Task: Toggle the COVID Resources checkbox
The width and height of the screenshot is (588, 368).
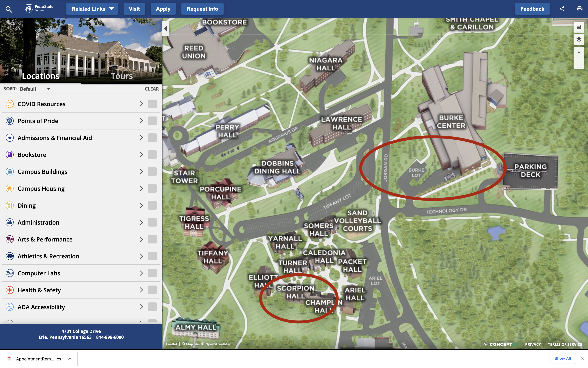Action: pos(152,104)
